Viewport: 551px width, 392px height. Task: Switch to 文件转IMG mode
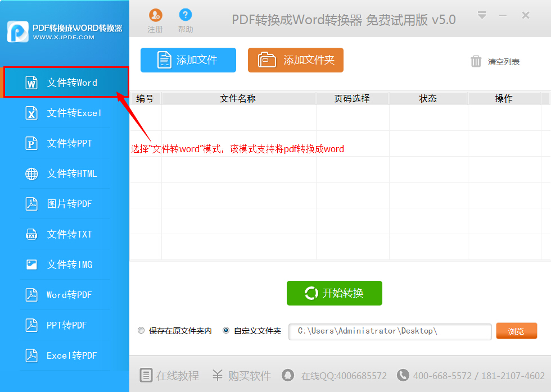pyautogui.click(x=65, y=264)
